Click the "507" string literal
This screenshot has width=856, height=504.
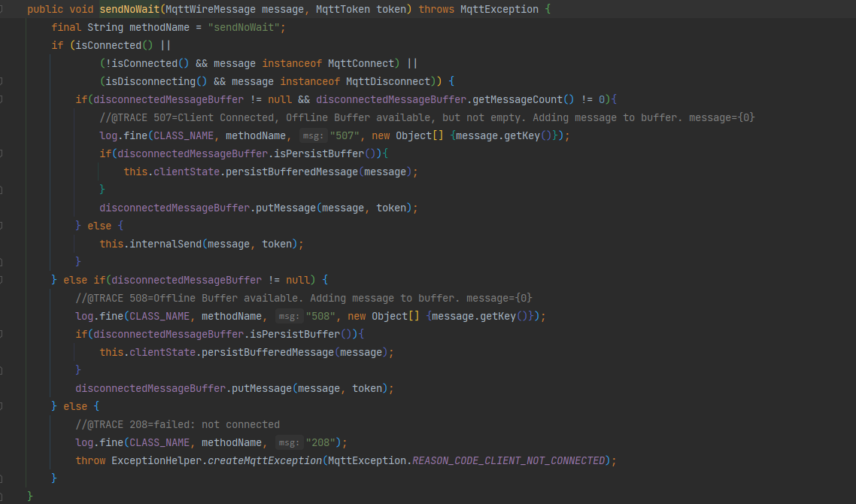click(345, 135)
